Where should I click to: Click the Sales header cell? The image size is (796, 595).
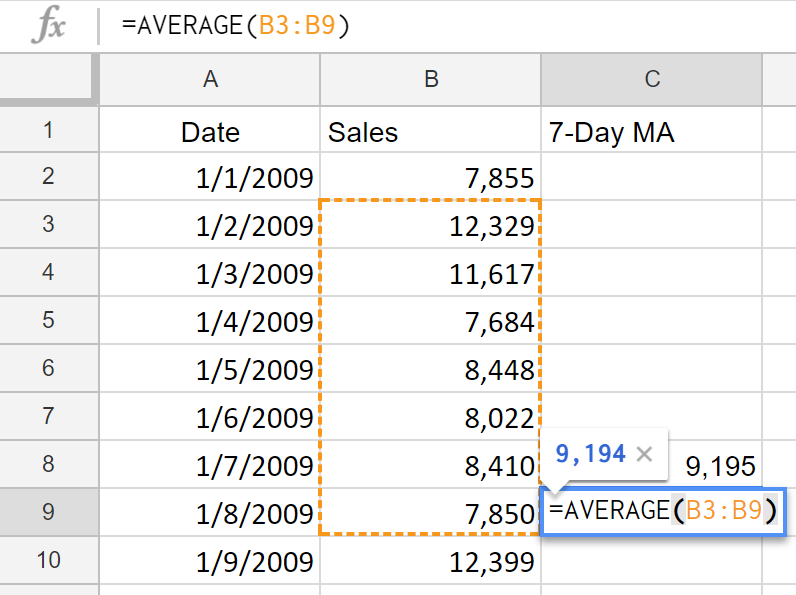point(431,132)
